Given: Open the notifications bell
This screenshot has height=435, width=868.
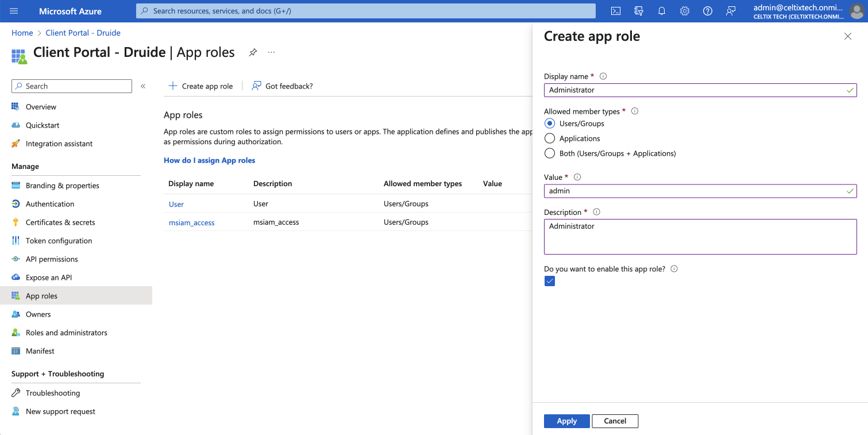Looking at the screenshot, I should pos(661,11).
